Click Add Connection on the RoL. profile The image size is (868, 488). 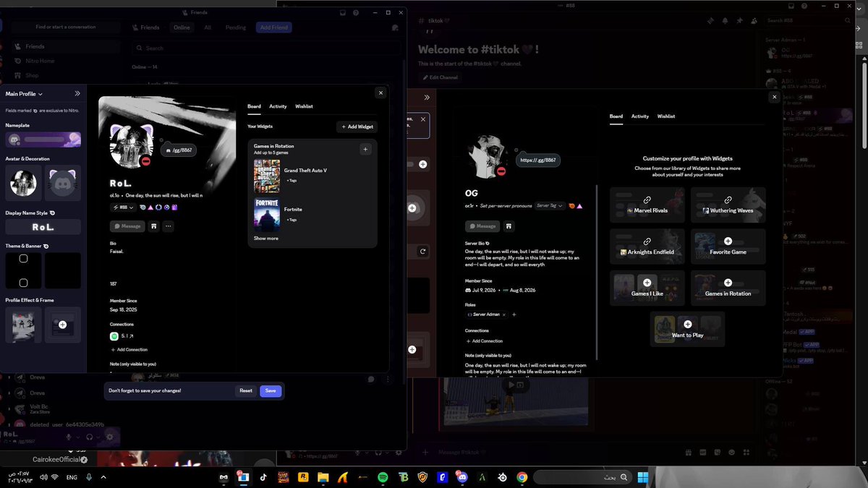coord(129,349)
